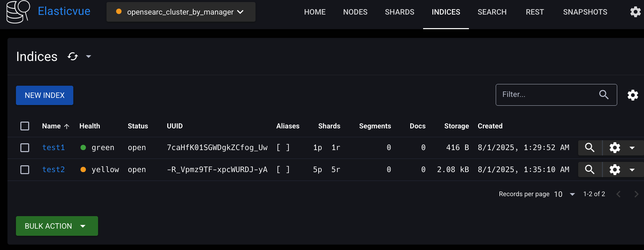Open the records per page dropdown
Viewport: 644px width, 250px height.
pos(565,194)
